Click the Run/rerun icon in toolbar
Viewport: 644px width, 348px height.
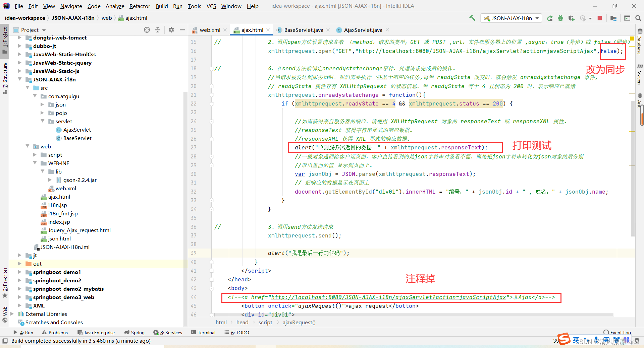pos(550,18)
